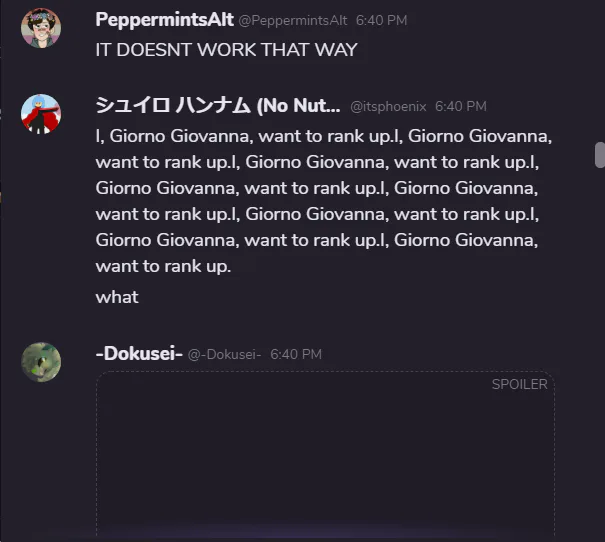
Task: Click the chat scrollbar thumb
Action: (x=600, y=155)
